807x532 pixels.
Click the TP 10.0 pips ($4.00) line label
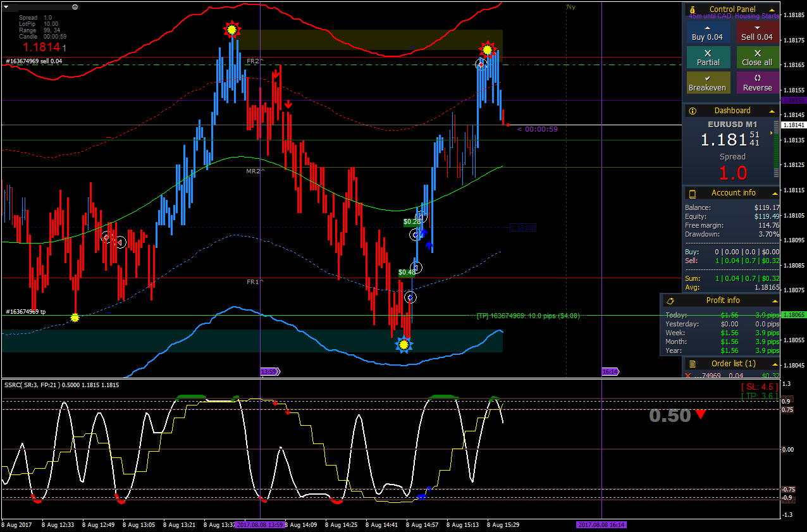528,316
